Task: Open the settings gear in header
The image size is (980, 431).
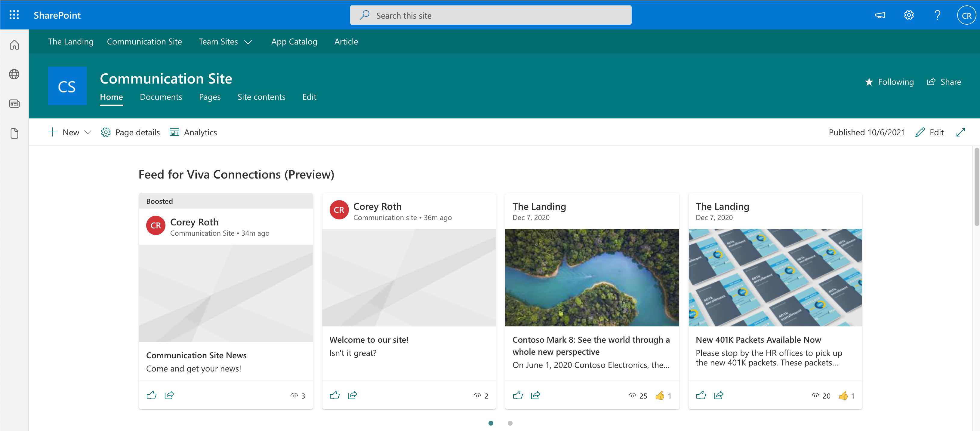Action: click(x=908, y=15)
